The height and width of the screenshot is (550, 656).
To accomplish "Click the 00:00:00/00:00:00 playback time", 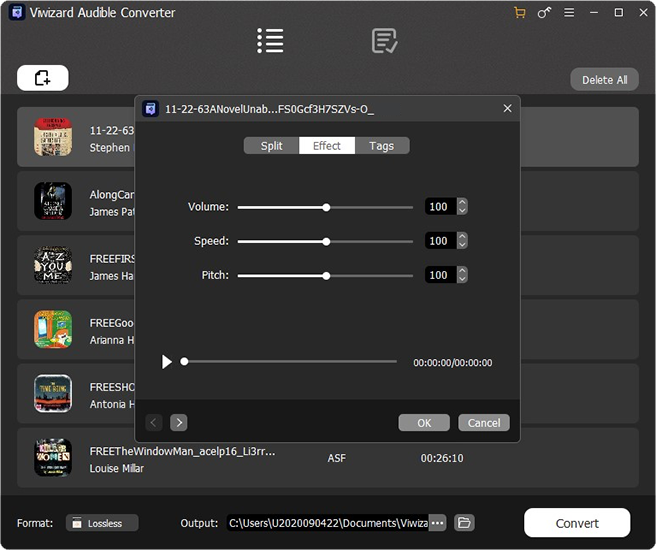I will (x=453, y=363).
